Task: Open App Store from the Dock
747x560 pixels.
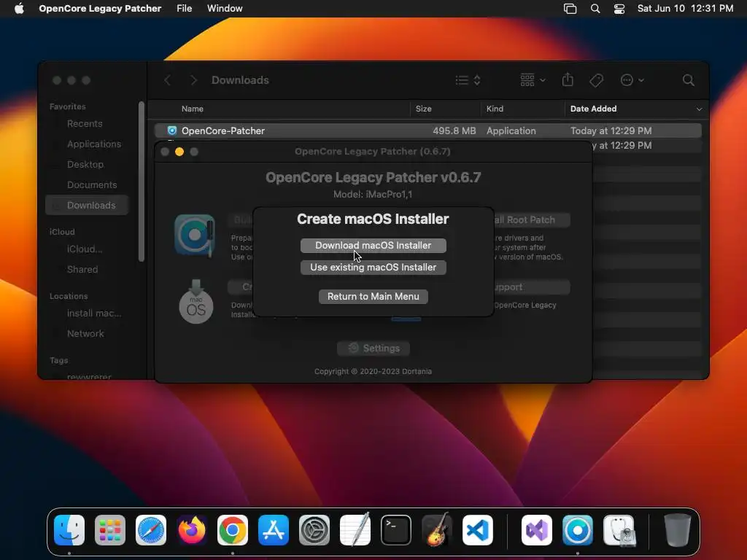Action: [x=274, y=530]
